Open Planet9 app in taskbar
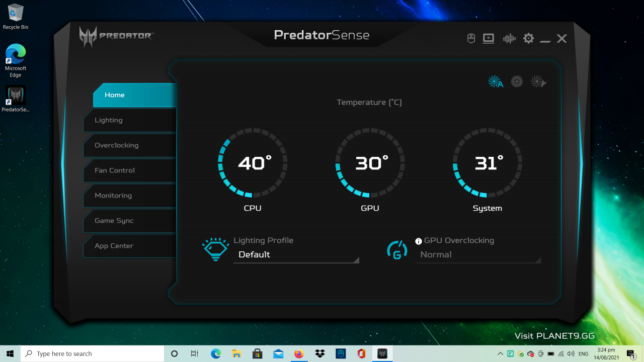 pos(341,354)
